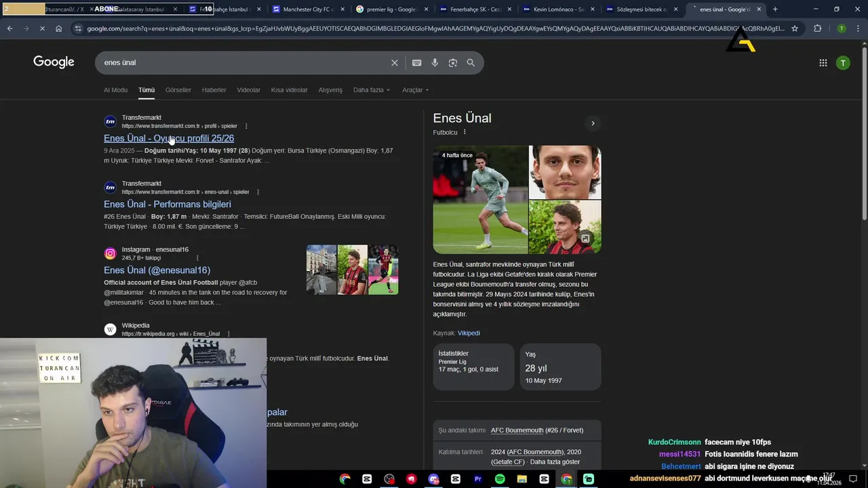Switch to the Görseller tab
The width and height of the screenshot is (868, 488).
[x=178, y=90]
